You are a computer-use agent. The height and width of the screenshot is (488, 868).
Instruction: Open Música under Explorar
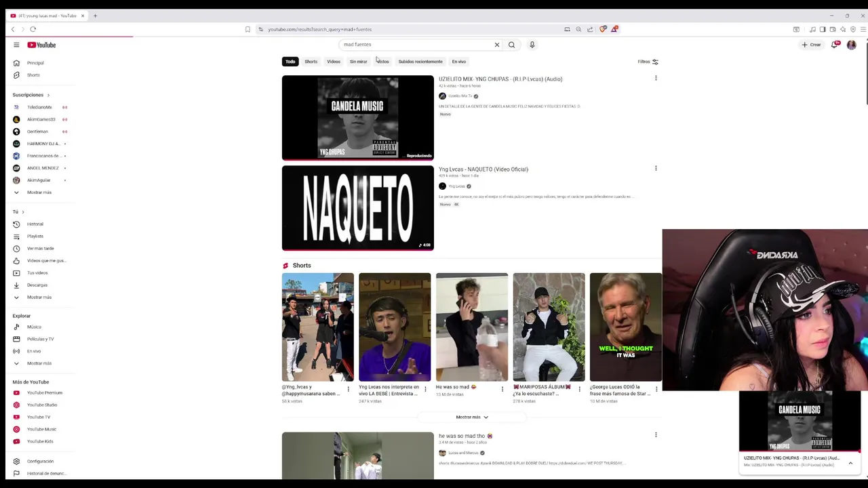(x=34, y=327)
